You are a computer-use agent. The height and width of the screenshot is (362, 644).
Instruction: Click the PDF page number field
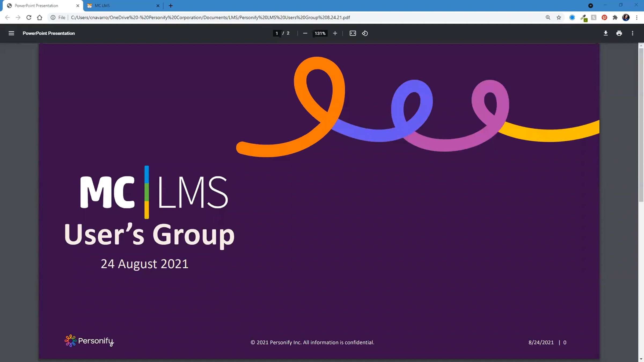(x=277, y=33)
